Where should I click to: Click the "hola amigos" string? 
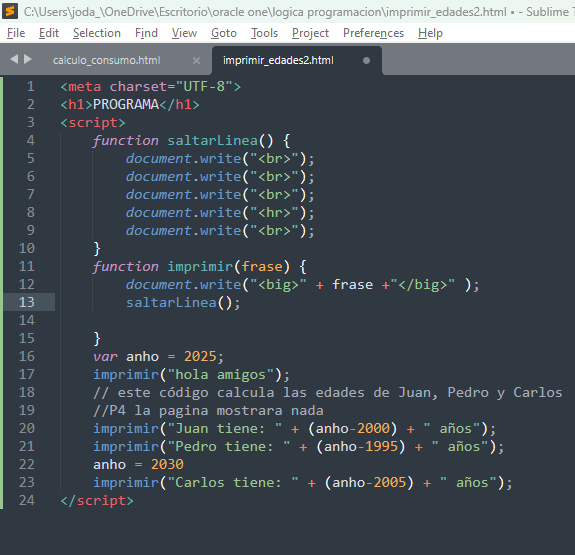click(x=221, y=375)
